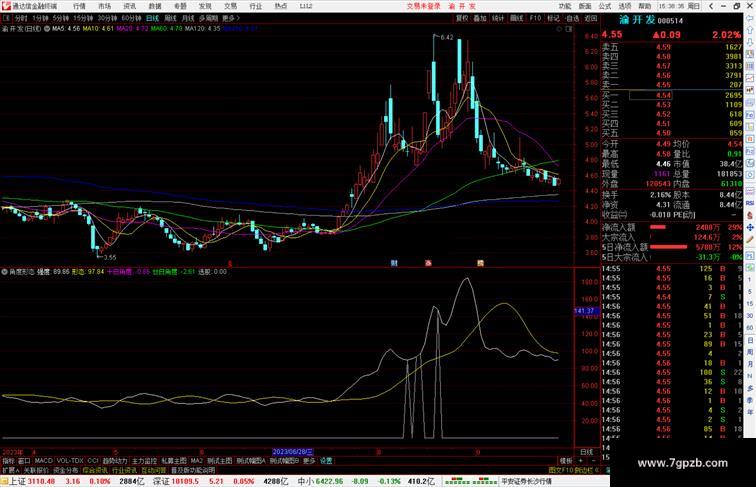Open the 资讯 menu

tap(129, 6)
